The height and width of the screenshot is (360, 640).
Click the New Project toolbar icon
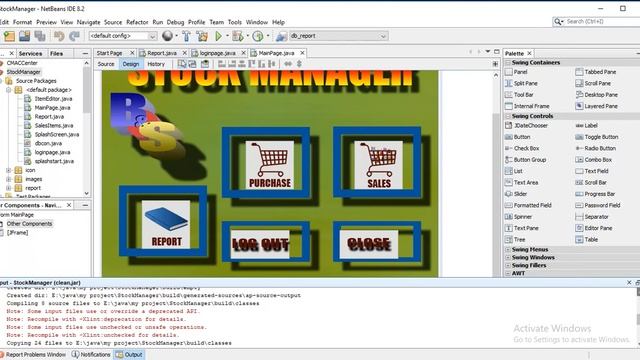pos(9,36)
